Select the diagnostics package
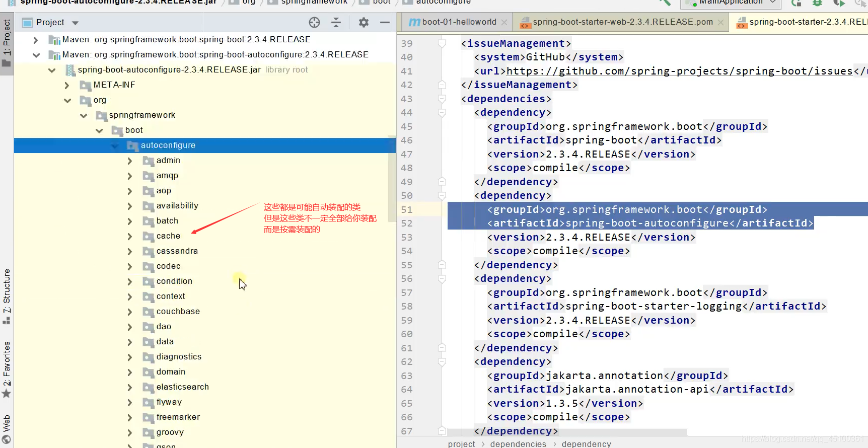Viewport: 868px width, 448px height. point(179,357)
